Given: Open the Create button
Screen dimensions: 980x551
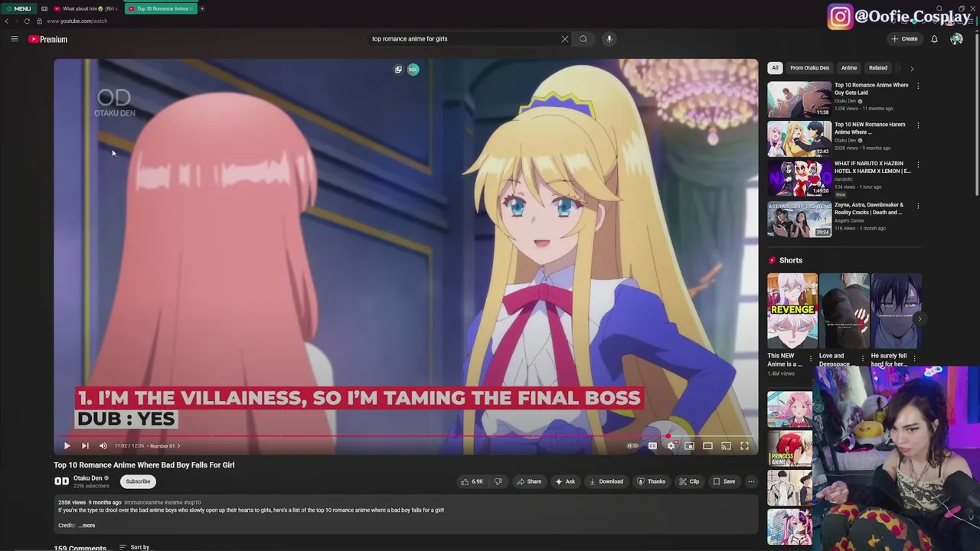Looking at the screenshot, I should tap(904, 39).
